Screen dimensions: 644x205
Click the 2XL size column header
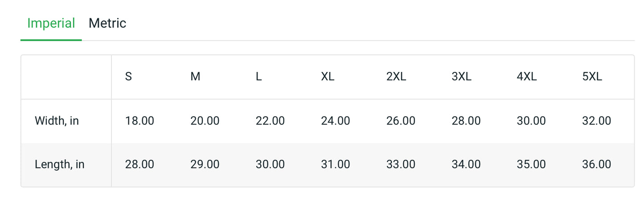(396, 77)
